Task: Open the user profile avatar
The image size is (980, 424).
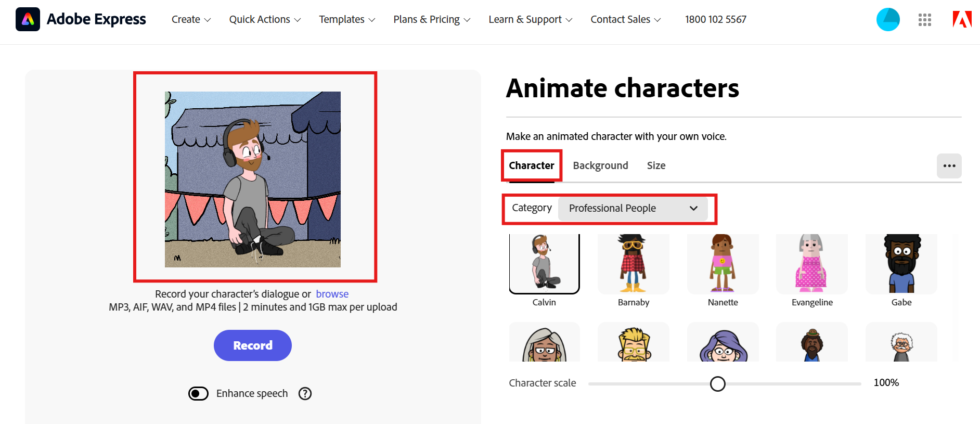Action: tap(888, 20)
